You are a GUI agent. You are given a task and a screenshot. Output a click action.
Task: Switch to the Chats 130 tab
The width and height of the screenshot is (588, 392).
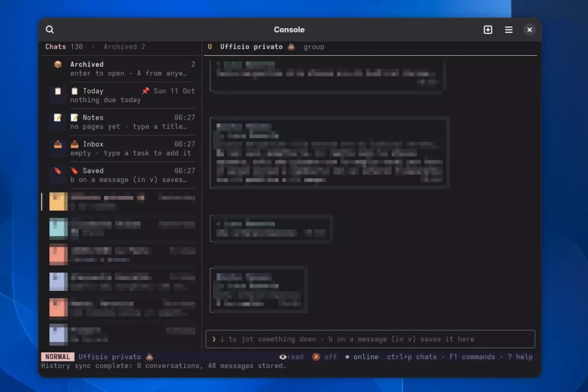coord(64,47)
